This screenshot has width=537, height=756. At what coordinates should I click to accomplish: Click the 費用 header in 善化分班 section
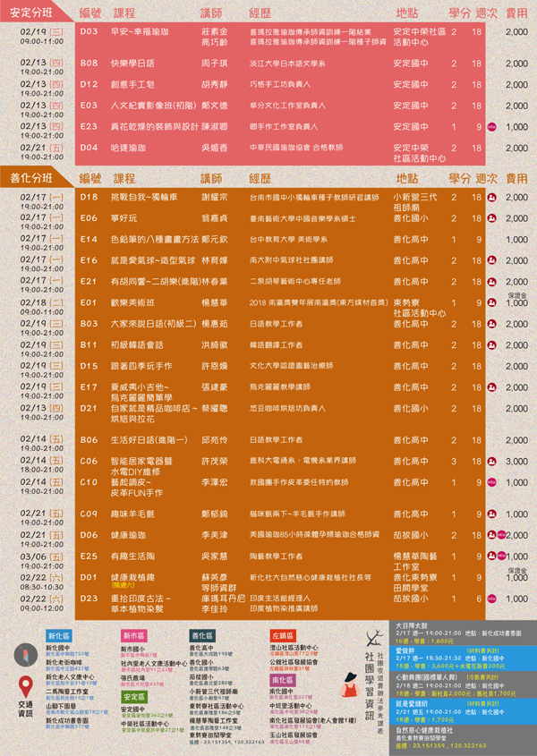pyautogui.click(x=516, y=178)
